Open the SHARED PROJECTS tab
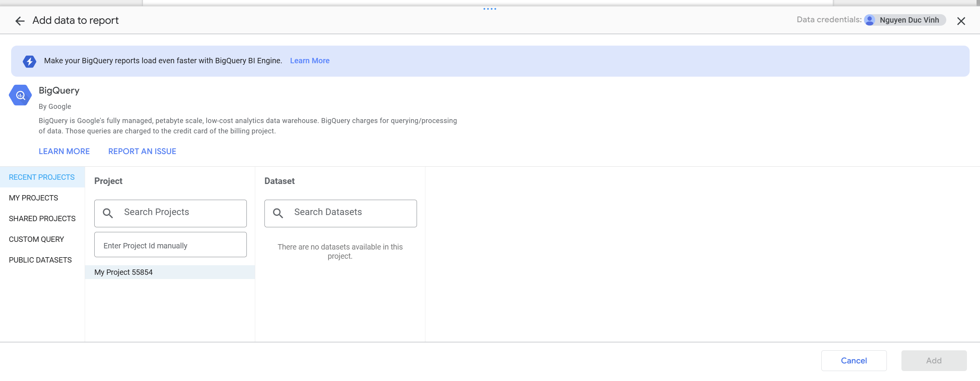The width and height of the screenshot is (980, 381). pyautogui.click(x=42, y=218)
